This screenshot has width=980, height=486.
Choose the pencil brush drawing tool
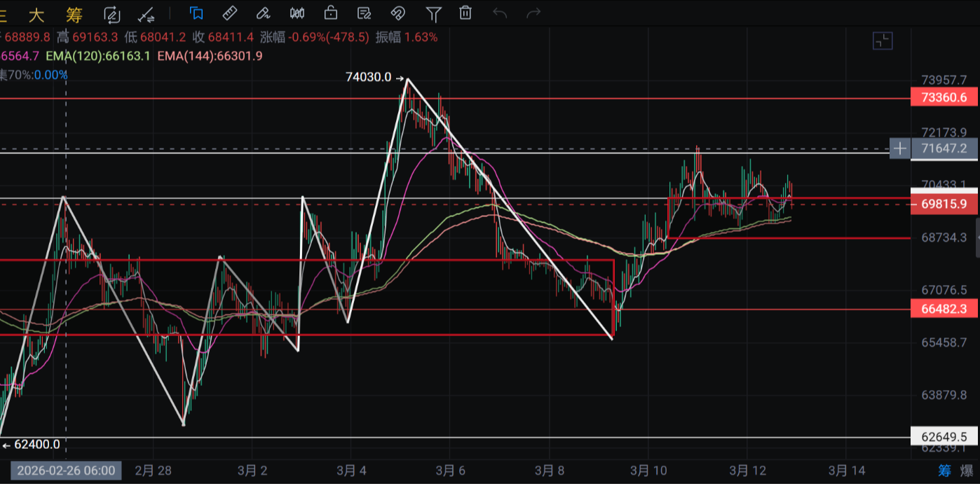[263, 13]
